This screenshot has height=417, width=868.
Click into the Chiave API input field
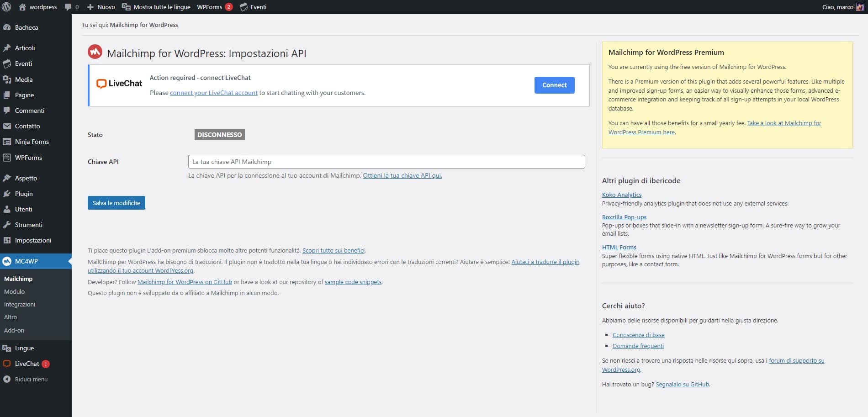coord(386,162)
